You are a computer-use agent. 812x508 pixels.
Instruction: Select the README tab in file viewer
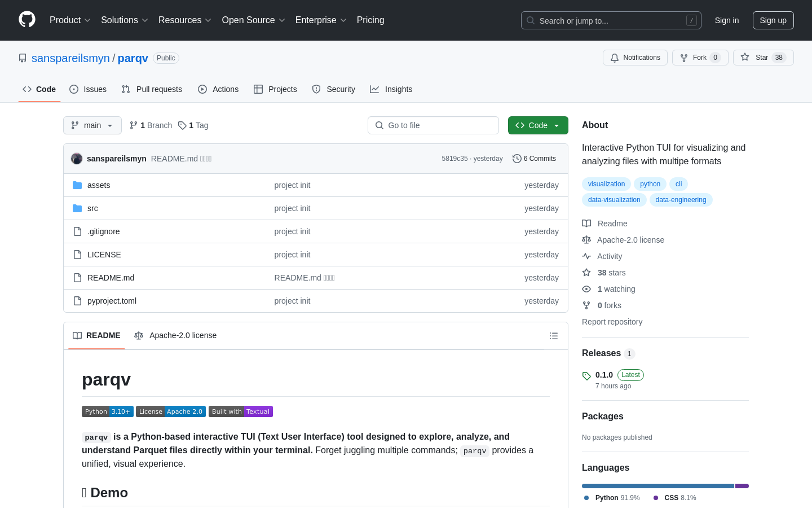coord(96,335)
